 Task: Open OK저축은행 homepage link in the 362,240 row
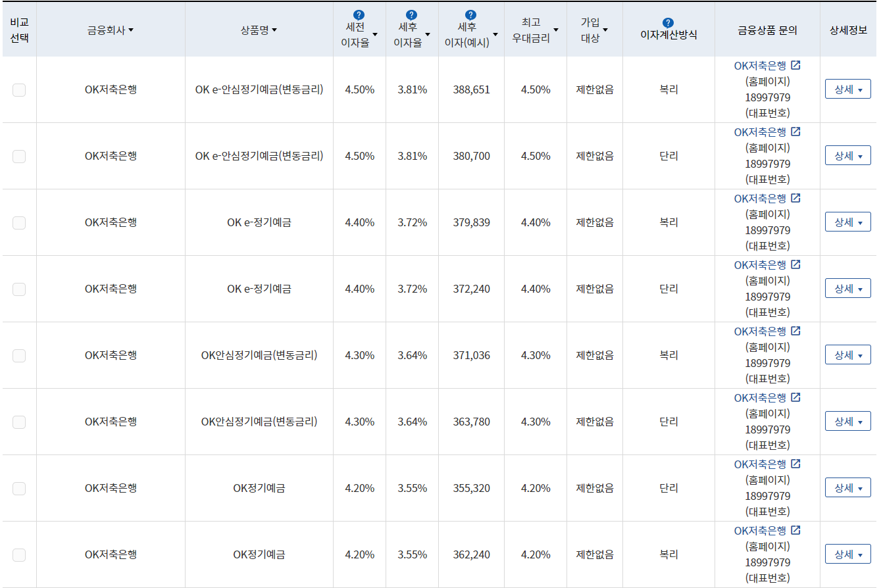767,530
